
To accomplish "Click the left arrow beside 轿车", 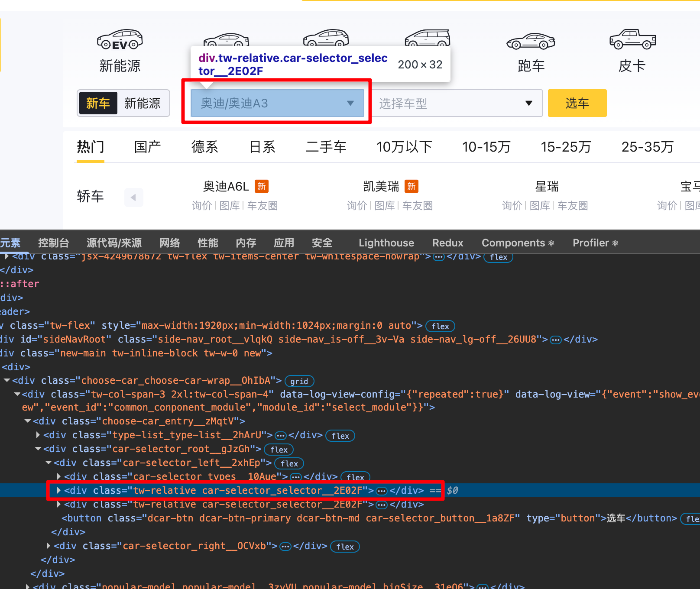I will (133, 197).
